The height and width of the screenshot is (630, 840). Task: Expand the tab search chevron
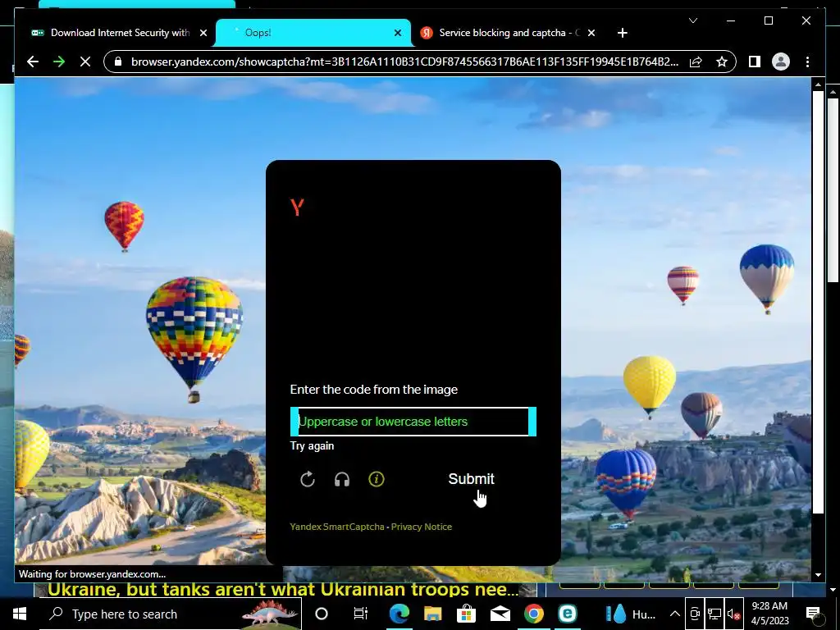[x=692, y=21]
